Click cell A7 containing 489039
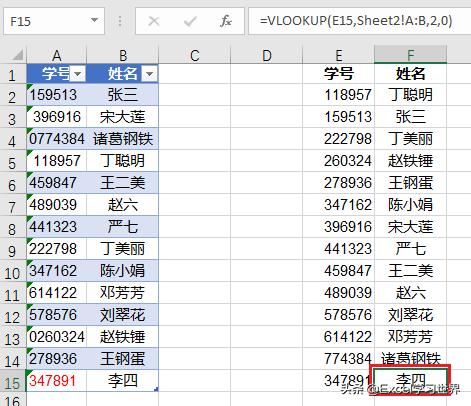 (57, 205)
